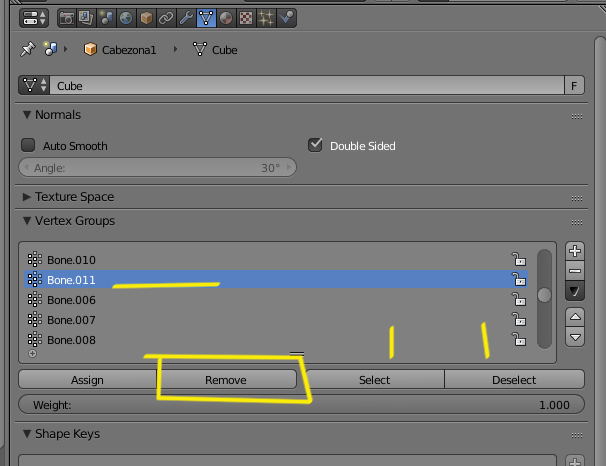
Task: Open the Render properties tab
Action: [67, 18]
